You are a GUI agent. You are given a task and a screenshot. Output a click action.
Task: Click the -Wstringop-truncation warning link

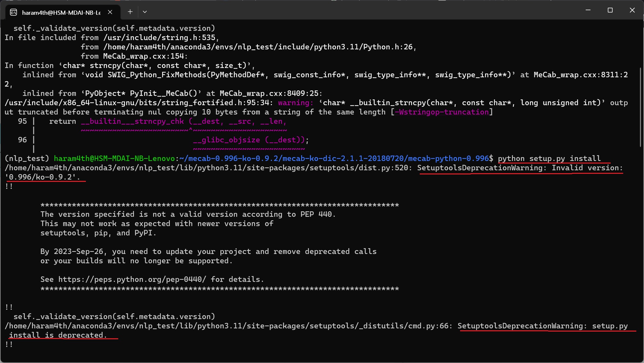(x=442, y=112)
